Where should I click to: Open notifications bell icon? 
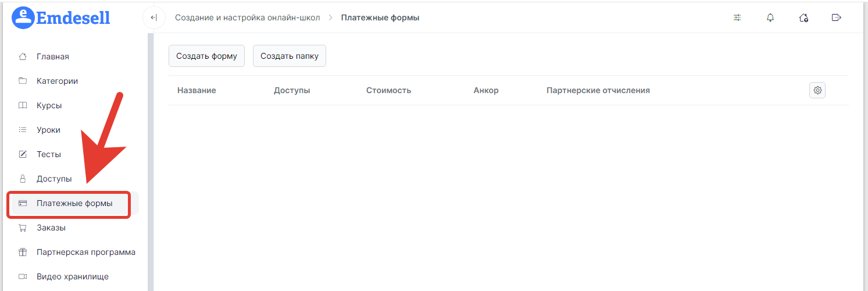pyautogui.click(x=770, y=17)
